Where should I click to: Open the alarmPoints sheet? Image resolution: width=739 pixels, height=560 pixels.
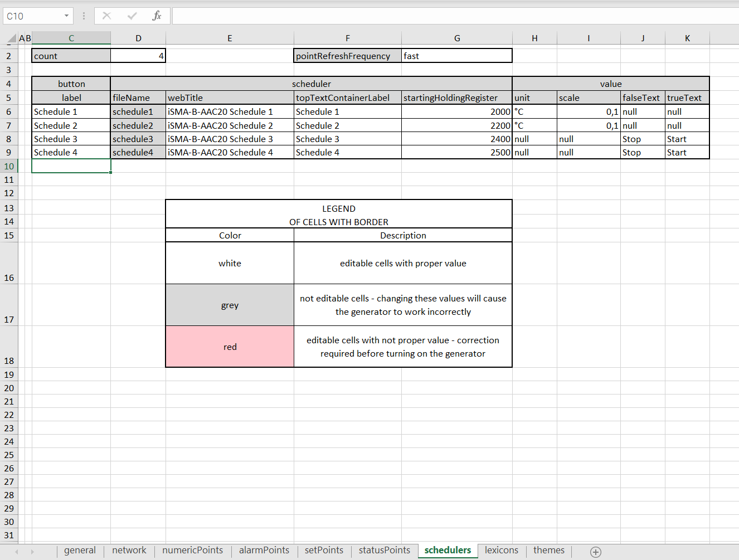[x=264, y=551]
